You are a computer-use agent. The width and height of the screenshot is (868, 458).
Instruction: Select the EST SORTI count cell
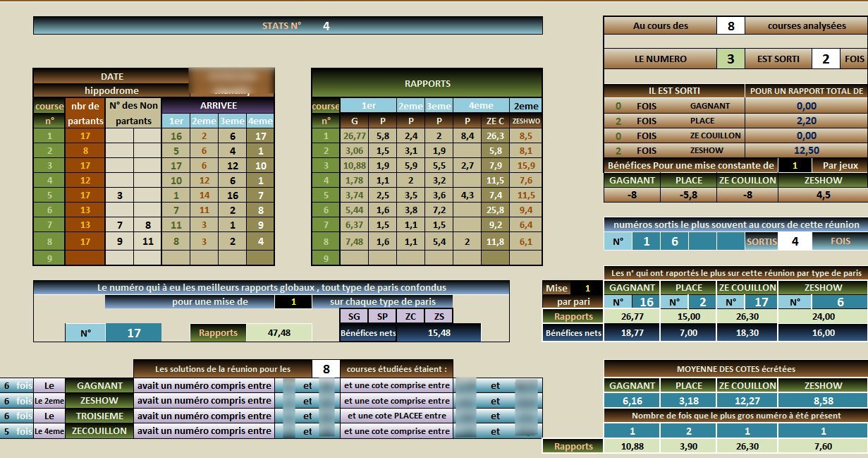826,59
